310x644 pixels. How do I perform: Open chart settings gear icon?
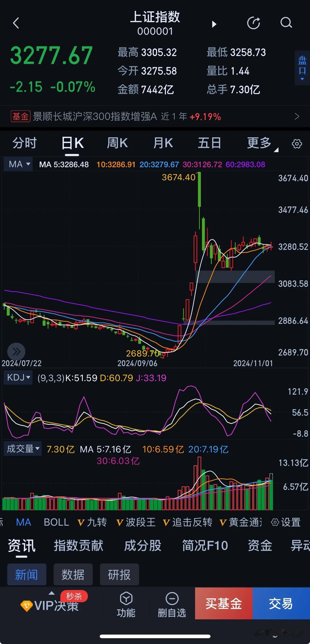297,144
